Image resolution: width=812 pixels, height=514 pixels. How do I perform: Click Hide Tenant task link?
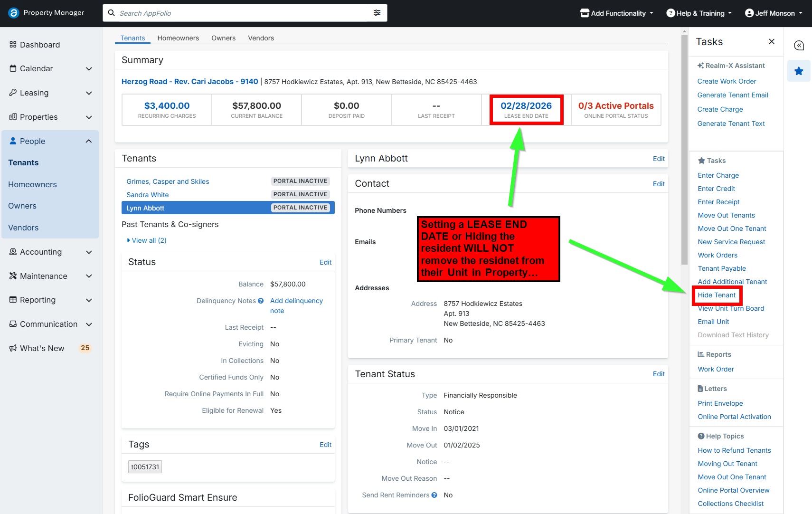tap(717, 295)
